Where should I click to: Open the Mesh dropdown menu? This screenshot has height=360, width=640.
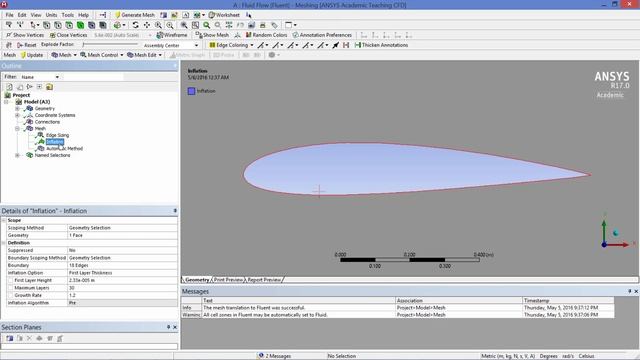pyautogui.click(x=64, y=55)
